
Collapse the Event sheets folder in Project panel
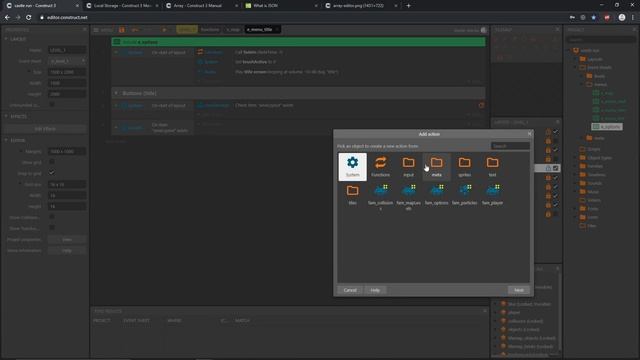point(576,67)
